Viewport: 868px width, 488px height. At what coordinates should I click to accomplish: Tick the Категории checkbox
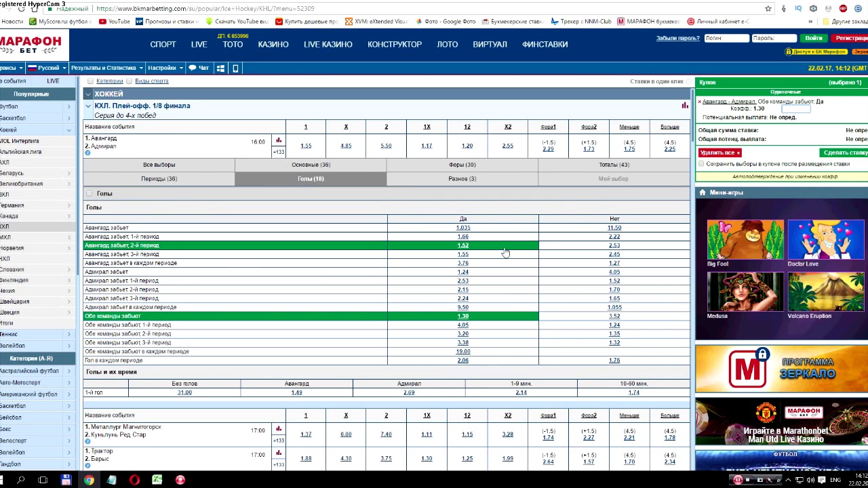click(x=91, y=81)
